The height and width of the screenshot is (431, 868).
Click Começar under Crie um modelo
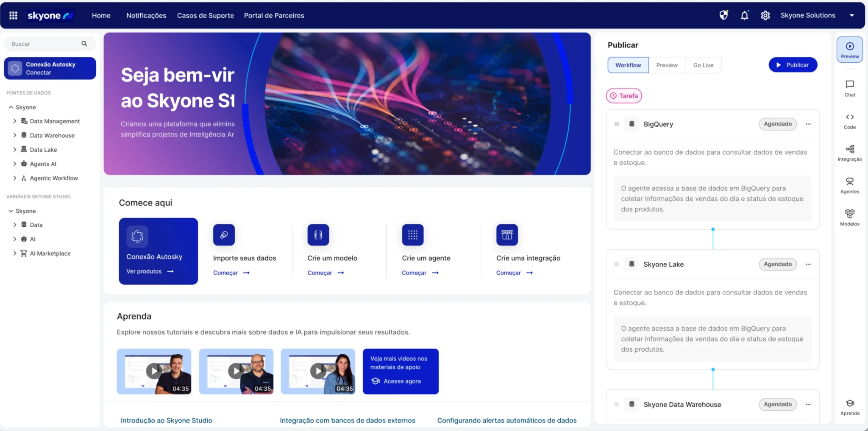click(x=325, y=273)
